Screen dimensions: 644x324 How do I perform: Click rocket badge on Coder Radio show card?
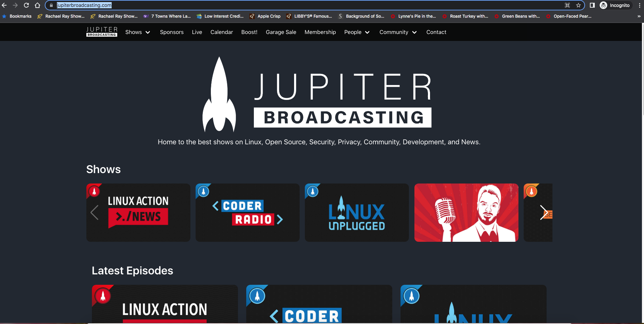click(204, 191)
